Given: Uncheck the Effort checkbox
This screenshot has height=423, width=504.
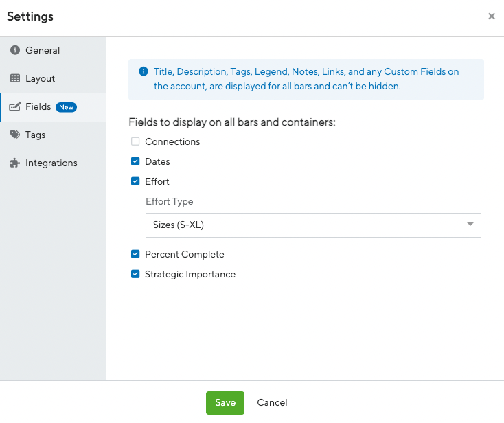Looking at the screenshot, I should [135, 181].
